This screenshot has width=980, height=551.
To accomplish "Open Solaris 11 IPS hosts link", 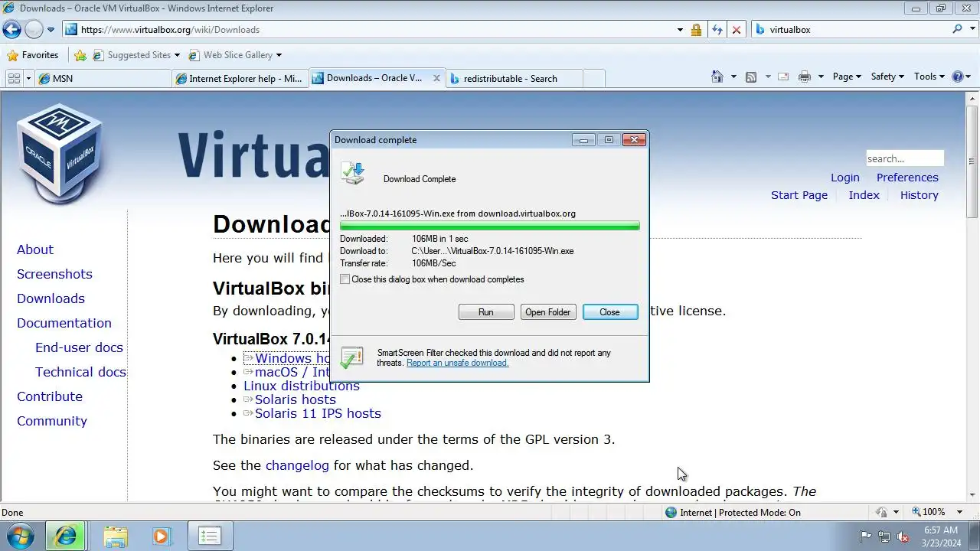I will pos(318,413).
